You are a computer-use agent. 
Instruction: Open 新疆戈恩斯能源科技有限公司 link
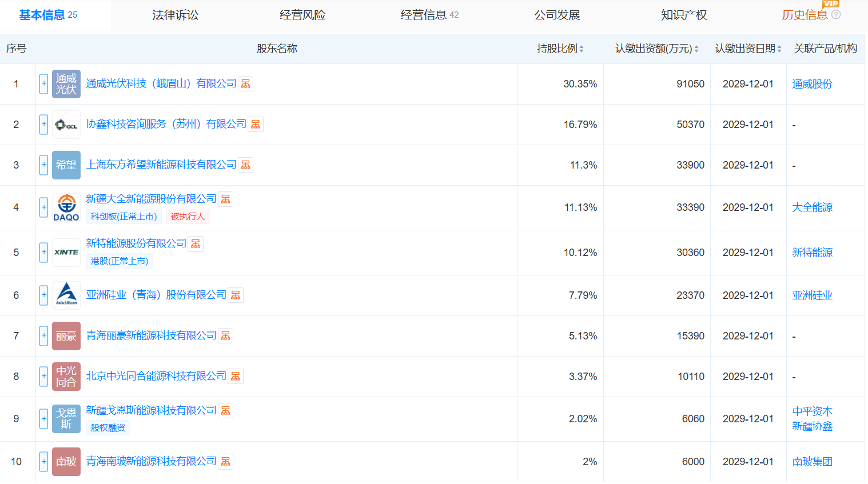(x=152, y=411)
